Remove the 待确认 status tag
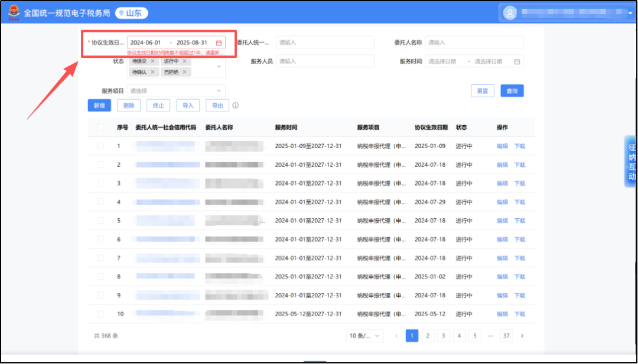Screen dimensions: 638x364 (x=152, y=72)
